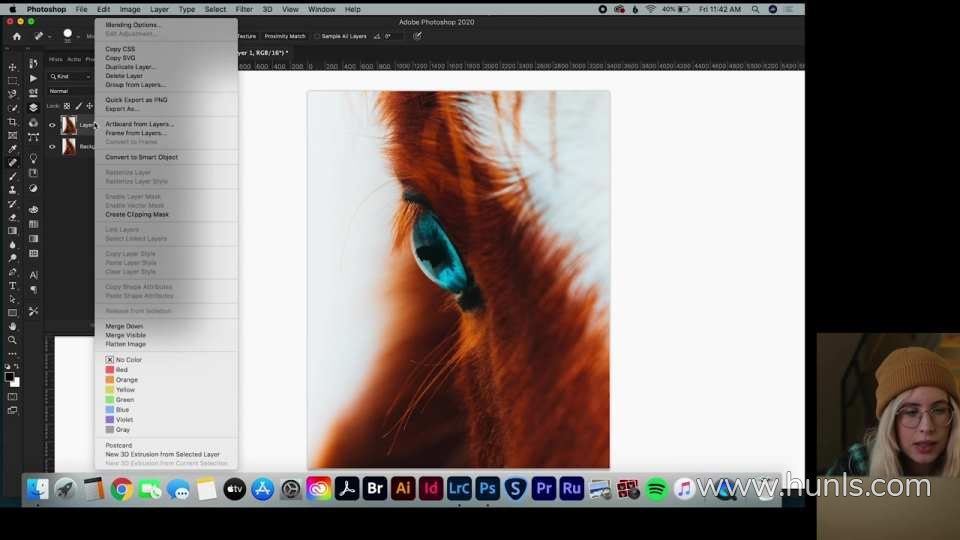Select the Crop tool
Image resolution: width=960 pixels, height=540 pixels.
[x=12, y=122]
